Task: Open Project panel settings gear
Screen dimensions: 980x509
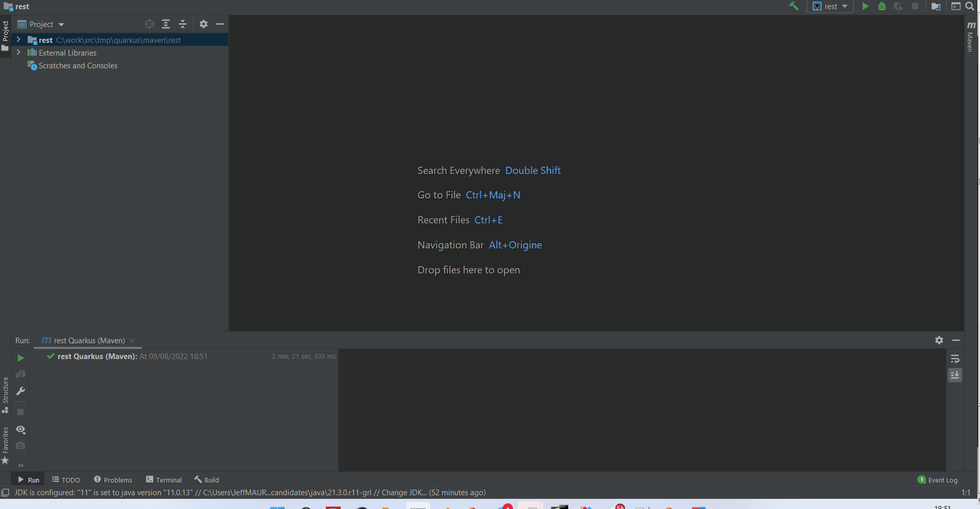Action: point(204,24)
